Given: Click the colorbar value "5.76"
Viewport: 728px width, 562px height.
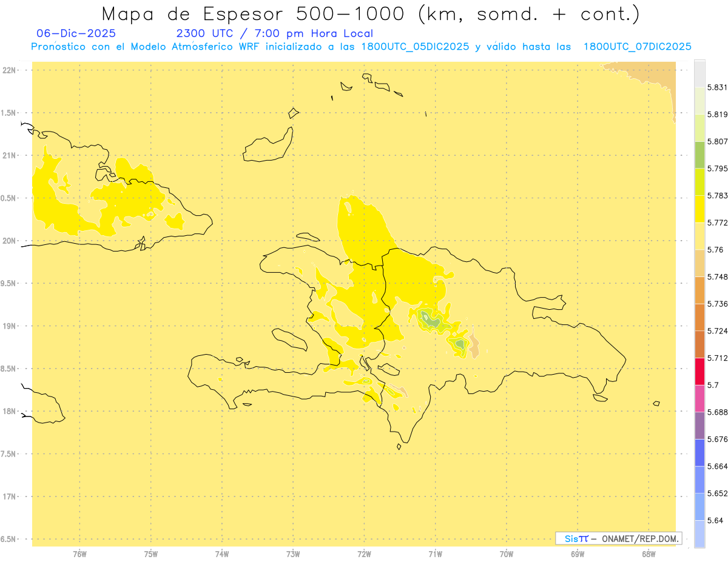Looking at the screenshot, I should (x=715, y=250).
